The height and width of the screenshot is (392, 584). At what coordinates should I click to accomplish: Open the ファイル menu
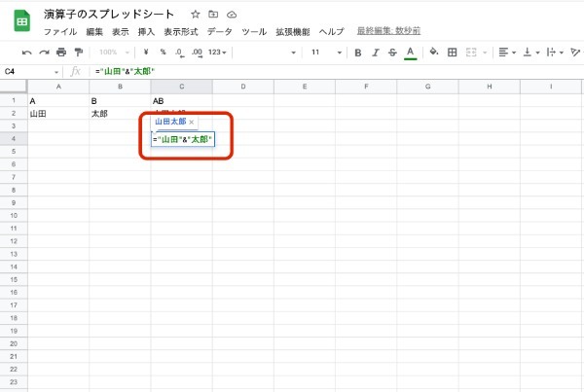(x=60, y=32)
